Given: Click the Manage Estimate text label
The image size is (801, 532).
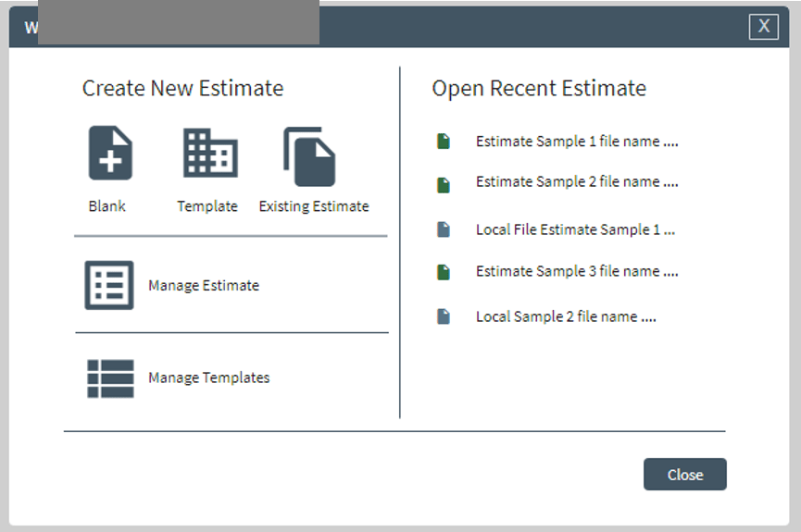Looking at the screenshot, I should click(x=204, y=286).
